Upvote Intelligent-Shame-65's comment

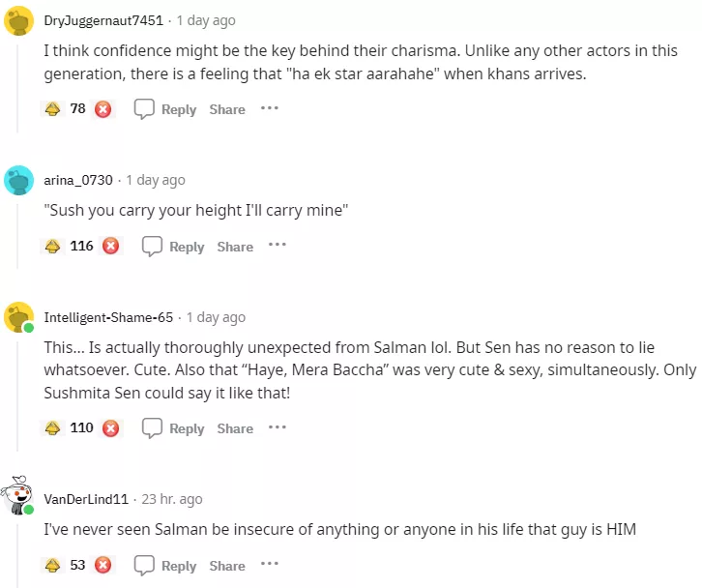(x=53, y=427)
